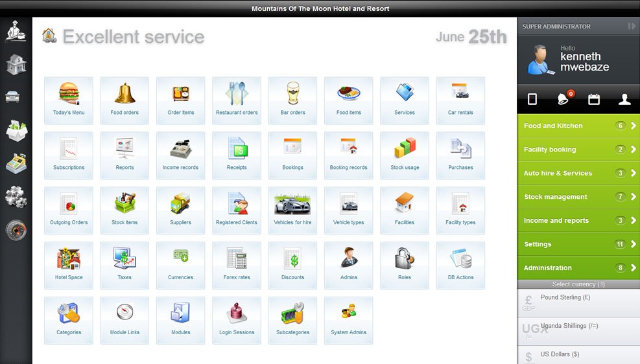The image size is (640, 364).
Task: Open the Subscriptions tile
Action: (x=69, y=155)
